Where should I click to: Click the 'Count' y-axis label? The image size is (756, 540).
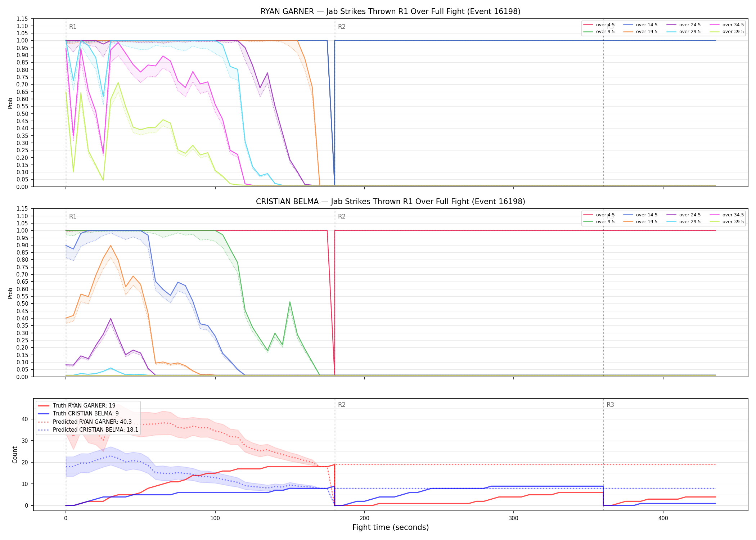coord(15,455)
